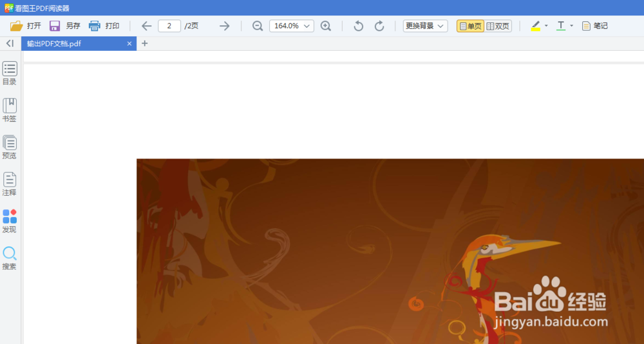Rotate page clockwise
The image size is (644, 344).
pos(379,26)
